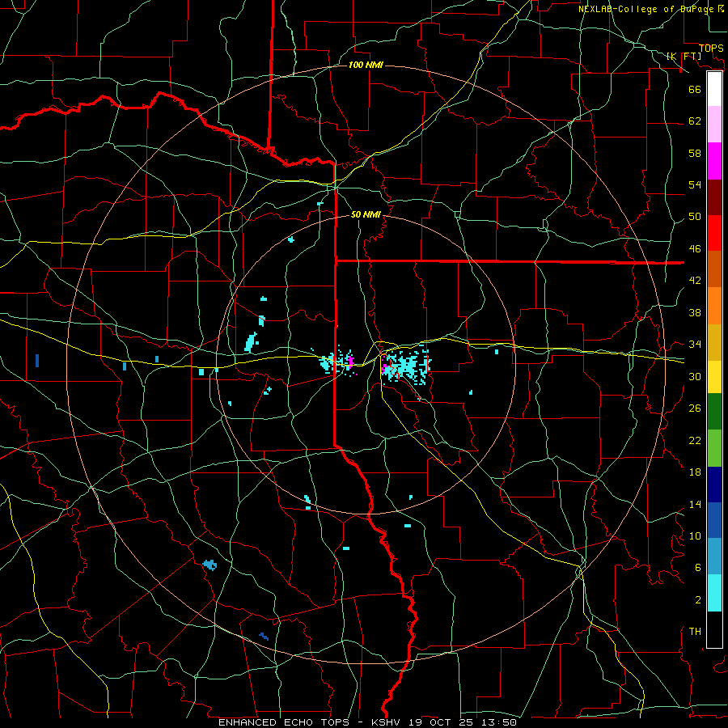The width and height of the screenshot is (728, 728).
Task: Click the 2 legend value
Action: [x=698, y=600]
